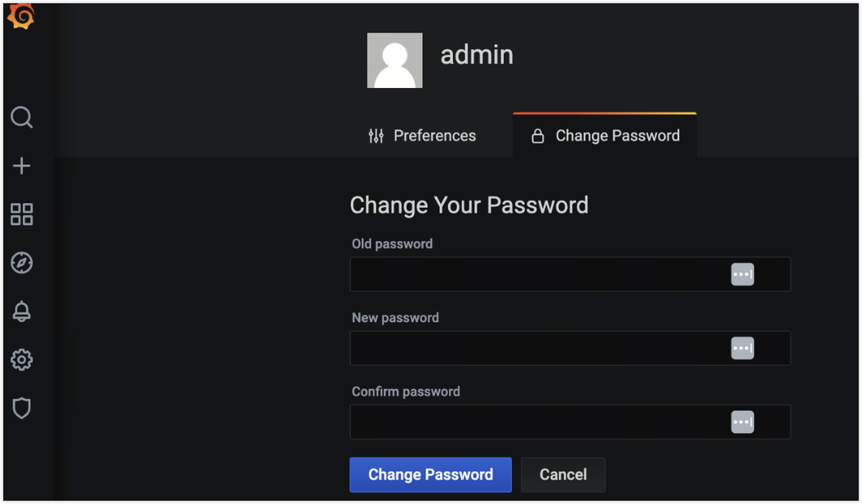Reveal the Confirm password field contents
The width and height of the screenshot is (862, 504).
coord(742,422)
